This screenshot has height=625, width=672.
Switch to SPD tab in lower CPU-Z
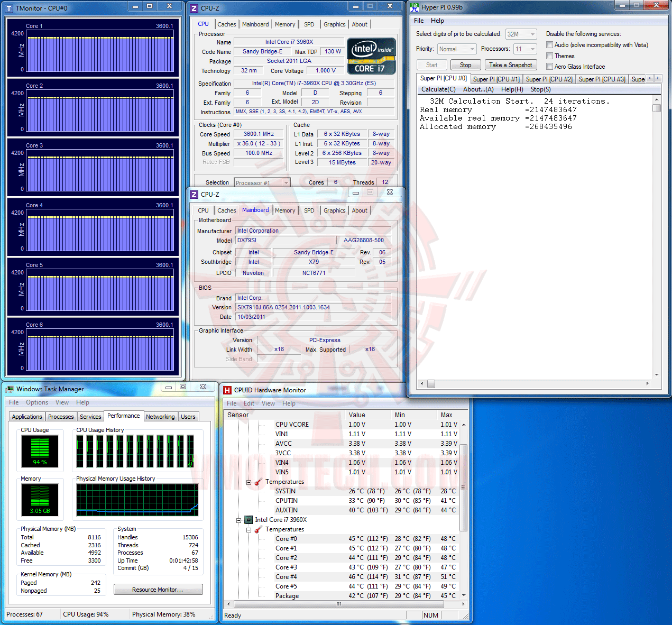coord(309,210)
